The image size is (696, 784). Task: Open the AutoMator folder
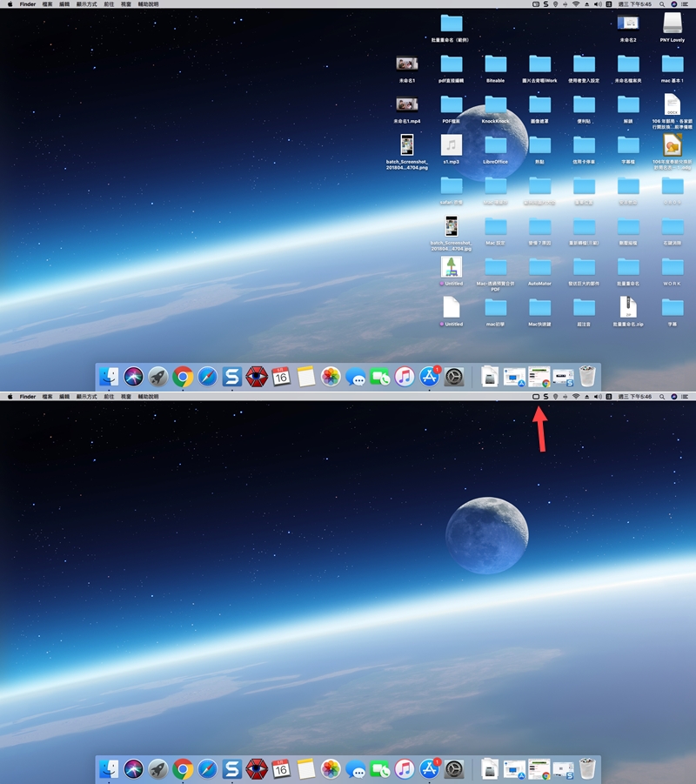pyautogui.click(x=539, y=267)
